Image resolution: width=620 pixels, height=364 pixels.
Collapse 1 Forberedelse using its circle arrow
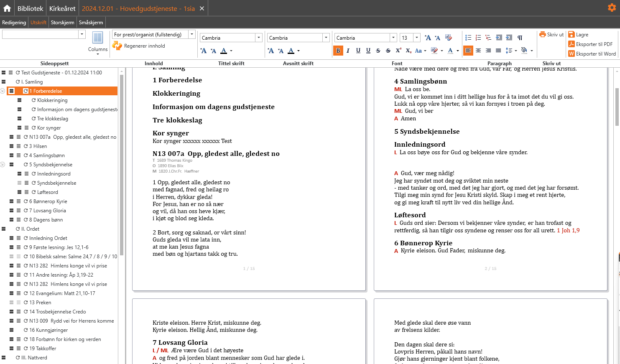point(3,91)
